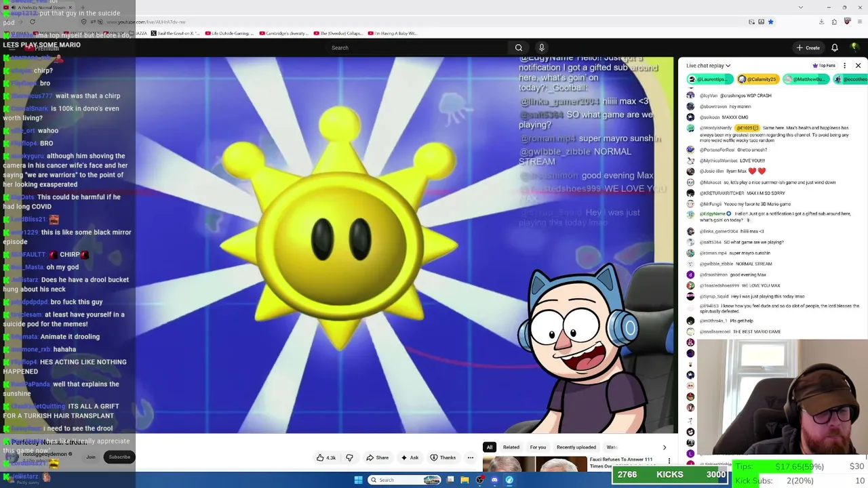868x488 pixels.
Task: Close the live chat replay panel
Action: (x=858, y=66)
